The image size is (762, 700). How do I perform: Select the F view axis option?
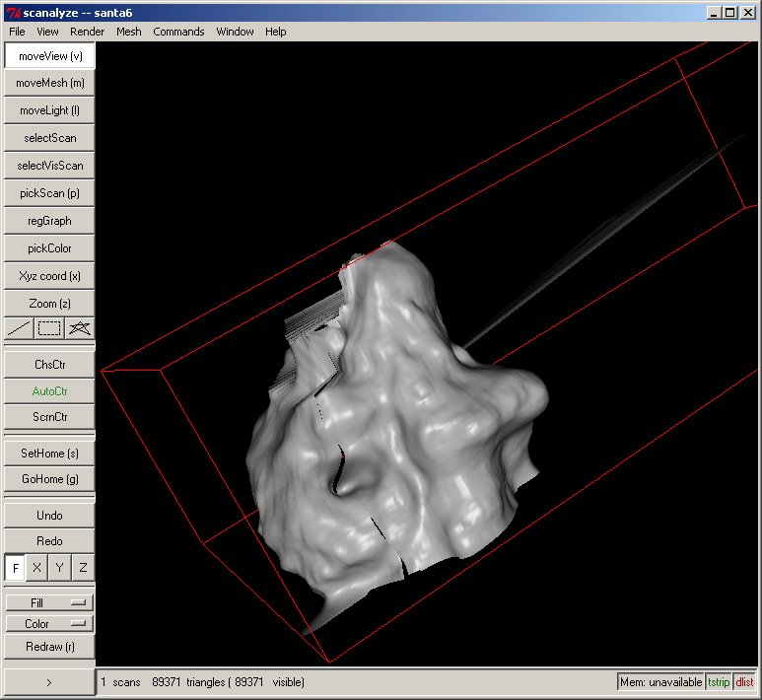pos(15,568)
